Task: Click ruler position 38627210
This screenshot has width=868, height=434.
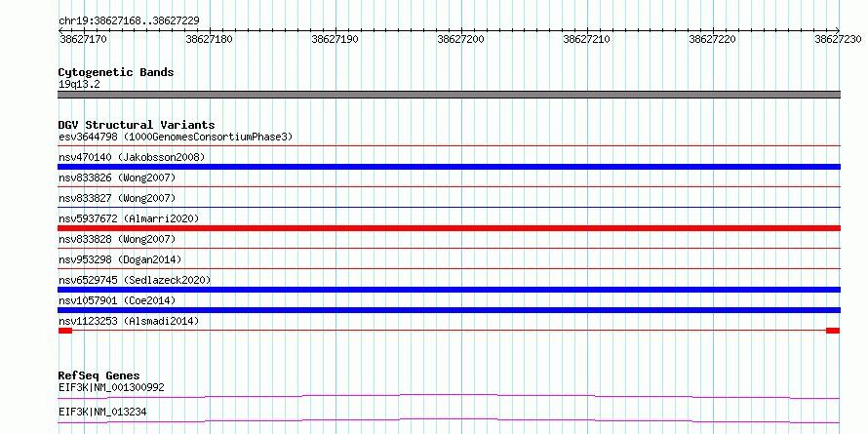Action: [x=587, y=39]
